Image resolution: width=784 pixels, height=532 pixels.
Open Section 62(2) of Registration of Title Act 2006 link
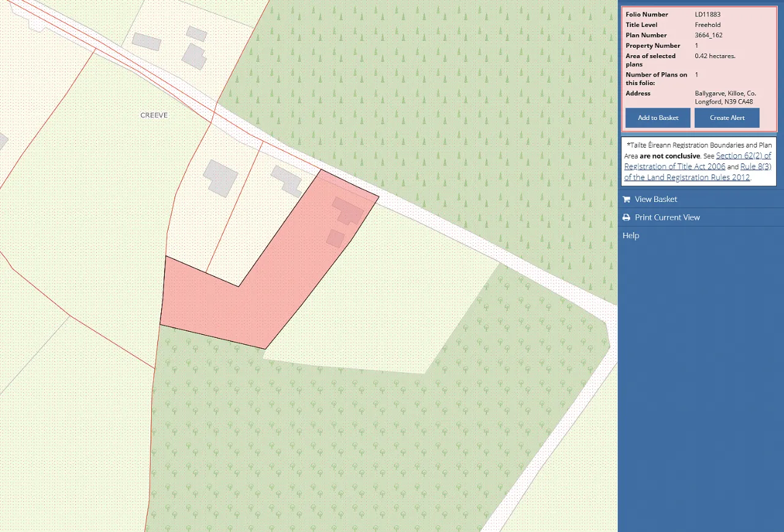point(698,161)
